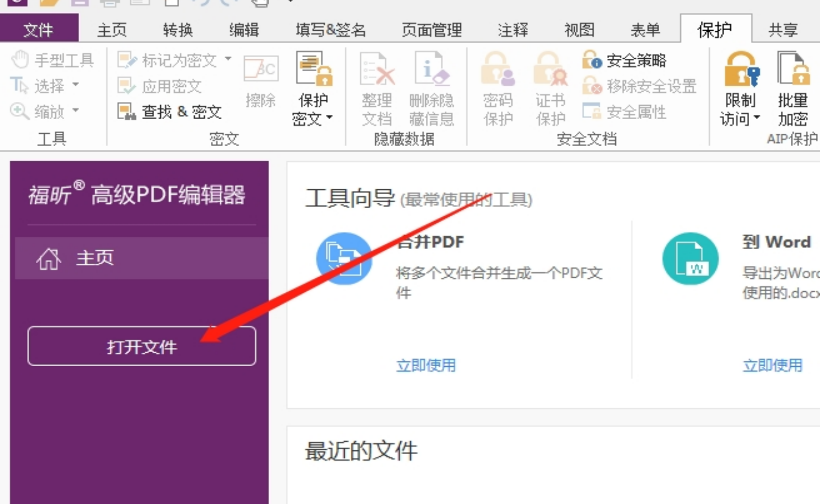Click Certificate Protect (证书保护)
The image size is (820, 504).
coord(550,89)
